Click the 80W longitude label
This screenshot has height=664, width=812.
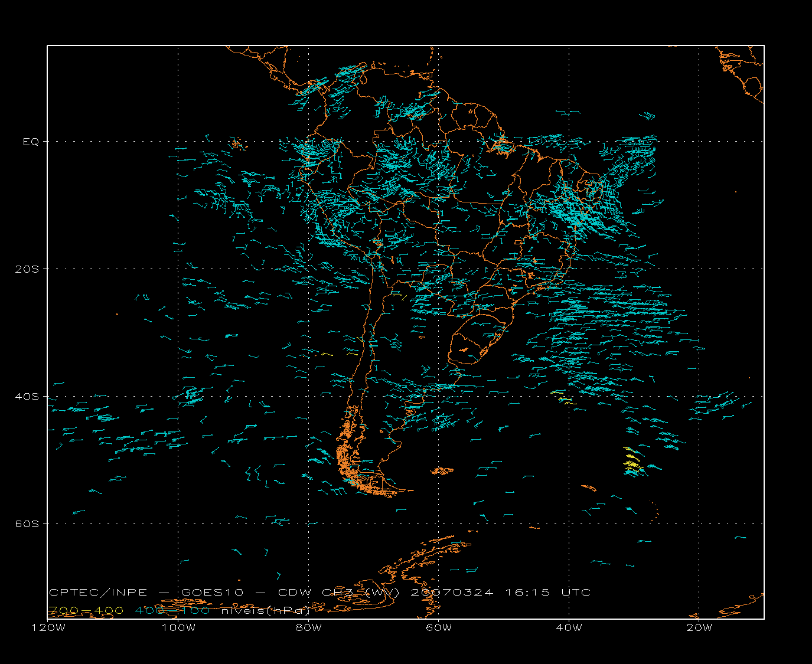pos(309,627)
